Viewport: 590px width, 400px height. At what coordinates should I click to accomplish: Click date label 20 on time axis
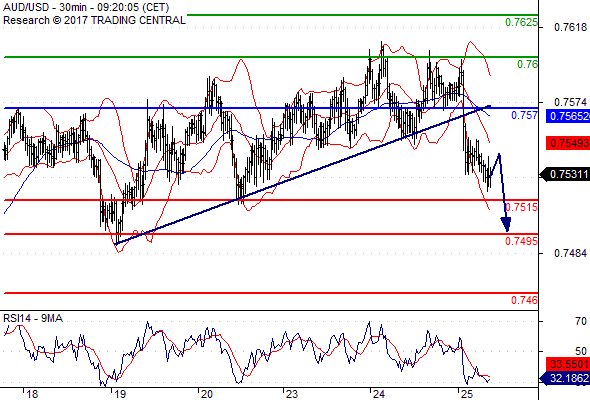(x=207, y=394)
